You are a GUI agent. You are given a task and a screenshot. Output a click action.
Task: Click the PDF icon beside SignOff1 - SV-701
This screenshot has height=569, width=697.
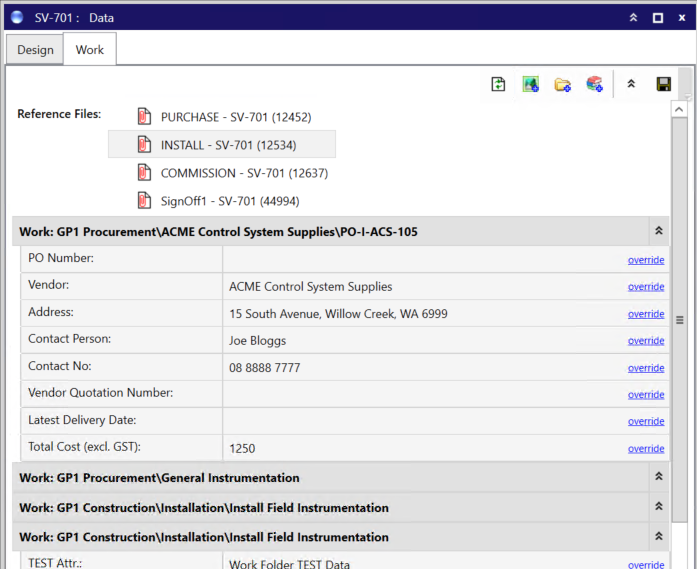(x=144, y=201)
